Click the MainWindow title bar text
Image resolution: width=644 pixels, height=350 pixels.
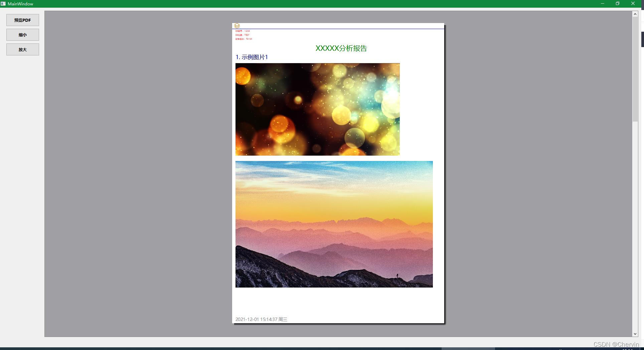21,4
